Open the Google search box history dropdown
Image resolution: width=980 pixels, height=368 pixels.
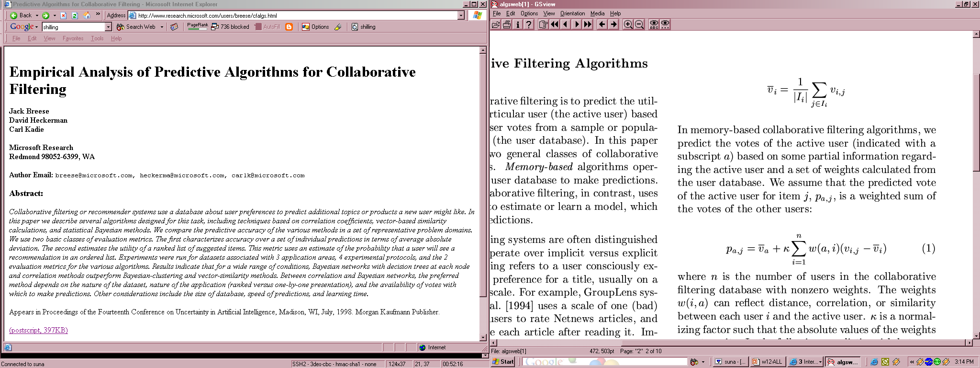[108, 27]
